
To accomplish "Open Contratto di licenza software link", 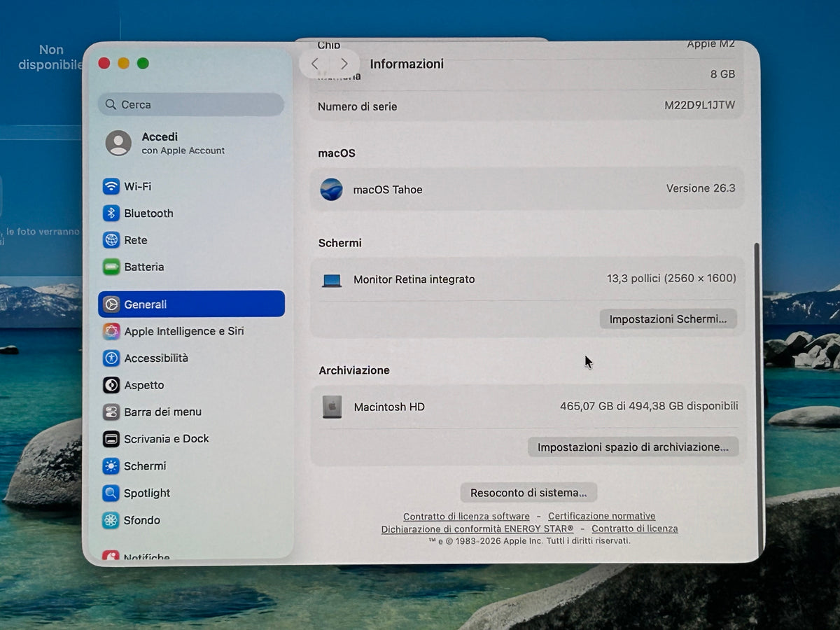I will pyautogui.click(x=466, y=516).
